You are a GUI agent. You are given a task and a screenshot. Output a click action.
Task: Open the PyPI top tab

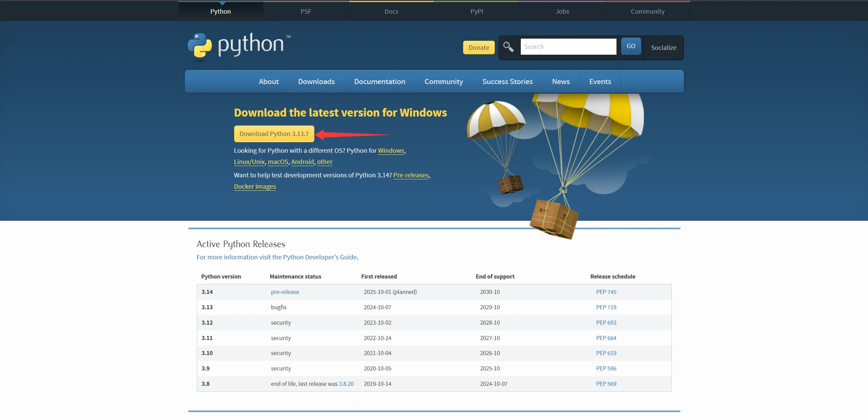click(x=477, y=11)
